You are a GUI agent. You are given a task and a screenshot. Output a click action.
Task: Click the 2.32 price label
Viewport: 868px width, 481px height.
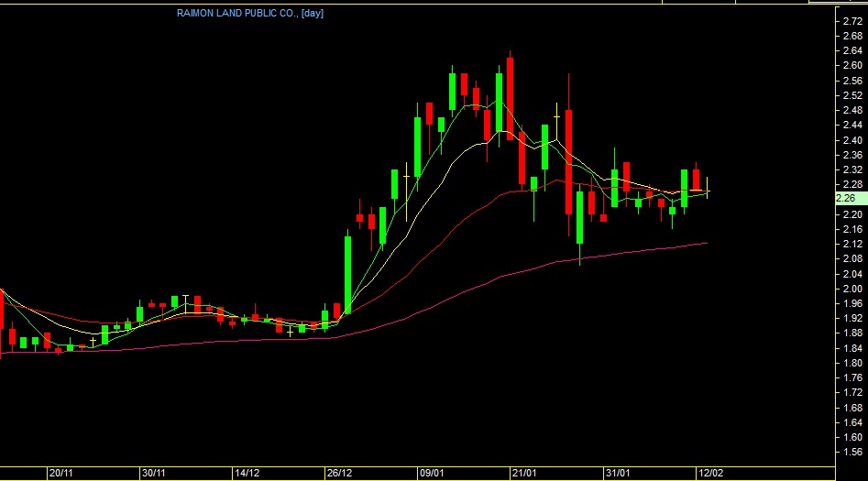(x=852, y=169)
